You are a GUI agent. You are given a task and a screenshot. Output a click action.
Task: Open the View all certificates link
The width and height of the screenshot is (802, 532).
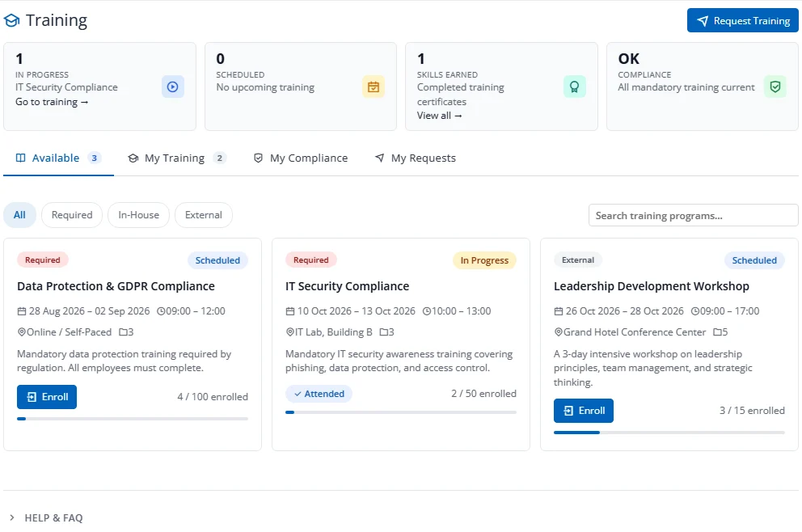pos(439,116)
